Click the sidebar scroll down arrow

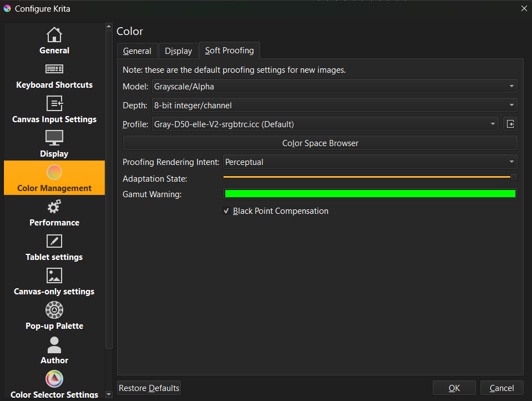click(109, 394)
